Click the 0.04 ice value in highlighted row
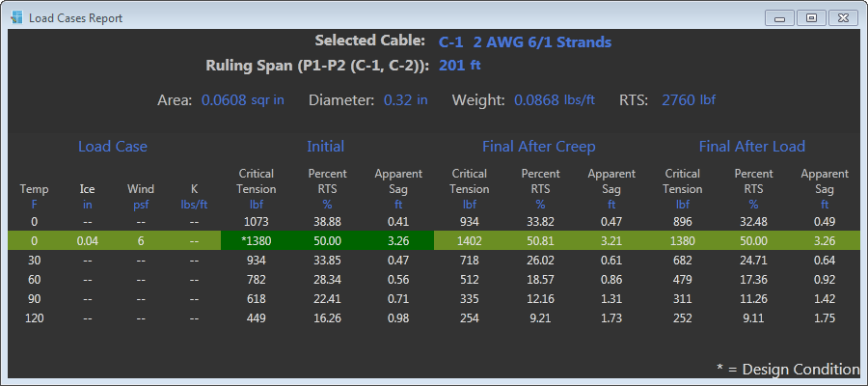 tap(87, 240)
